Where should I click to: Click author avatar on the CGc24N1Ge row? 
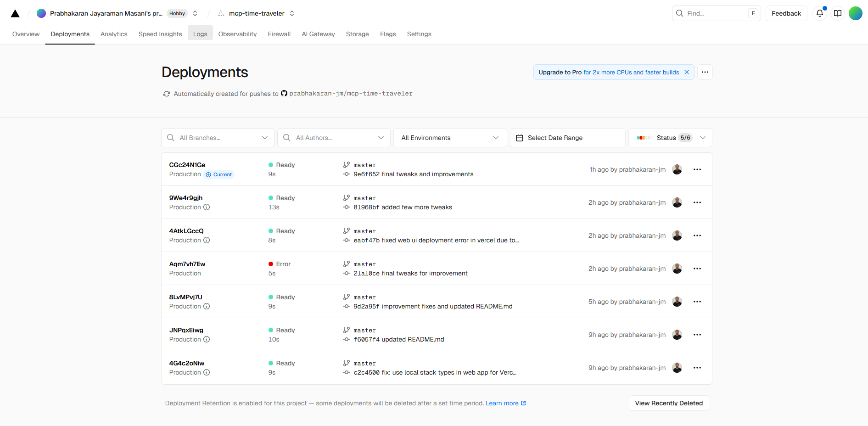pyautogui.click(x=677, y=169)
